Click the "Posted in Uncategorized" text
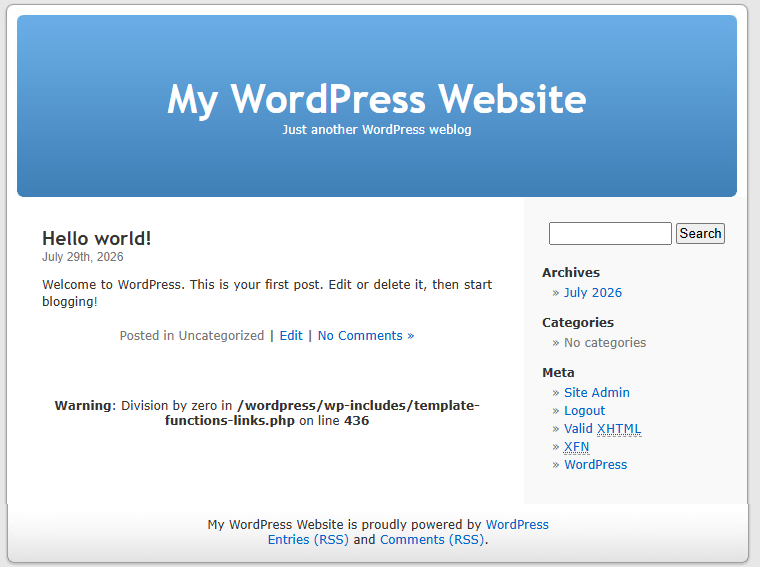Image resolution: width=760 pixels, height=567 pixels. pyautogui.click(x=192, y=335)
